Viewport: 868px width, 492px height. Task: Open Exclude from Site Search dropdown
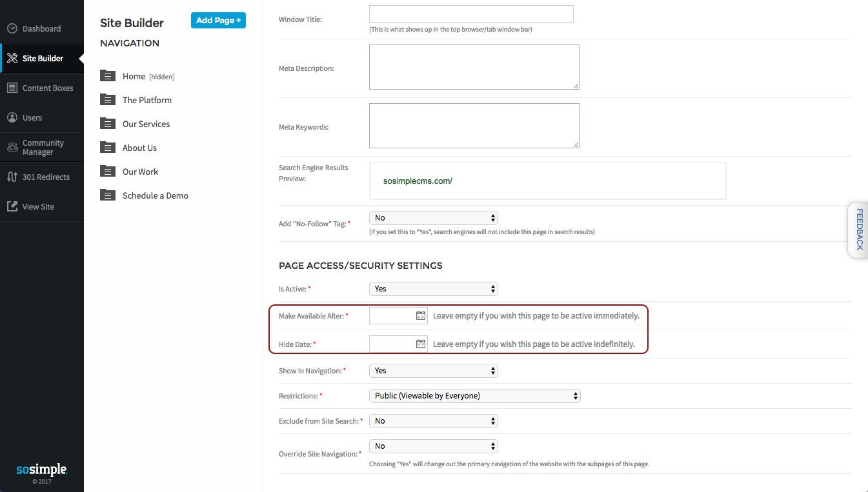433,421
